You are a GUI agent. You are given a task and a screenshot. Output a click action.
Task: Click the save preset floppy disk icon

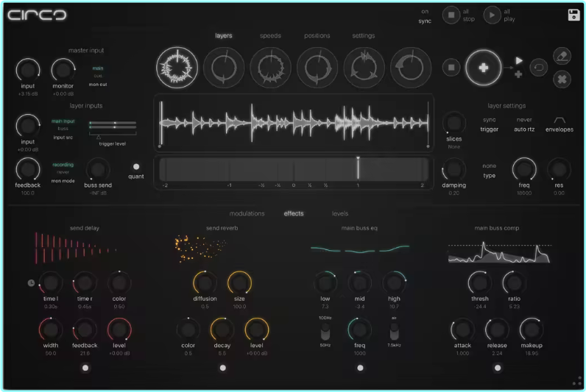(x=573, y=15)
